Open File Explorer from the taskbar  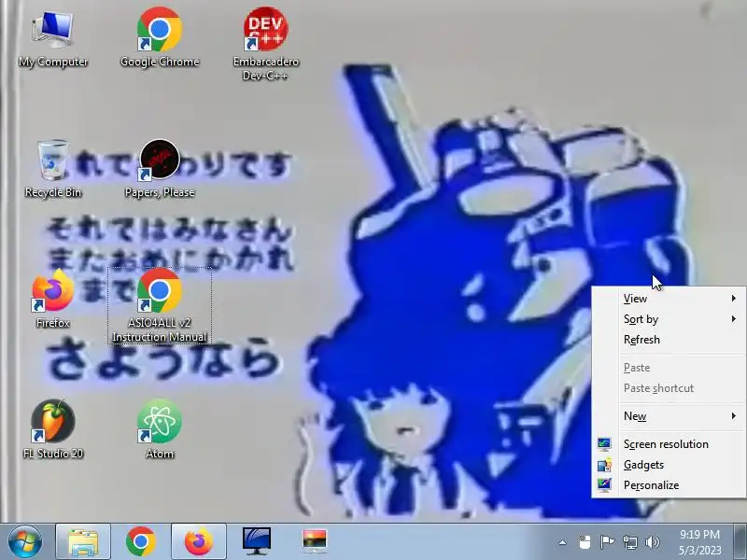point(83,541)
